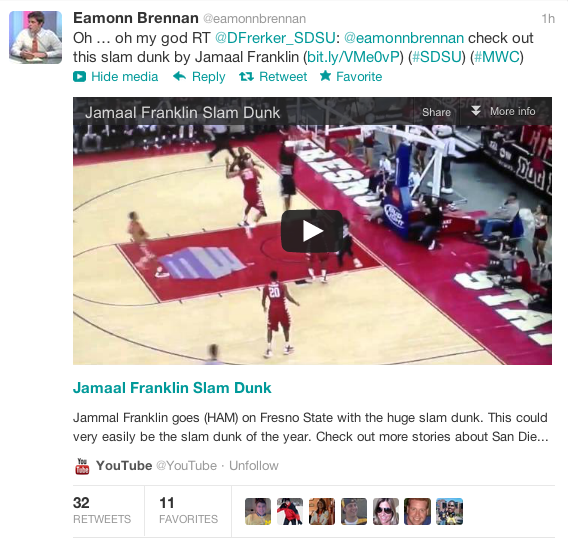Click the Retweet arrows icon

point(246,76)
